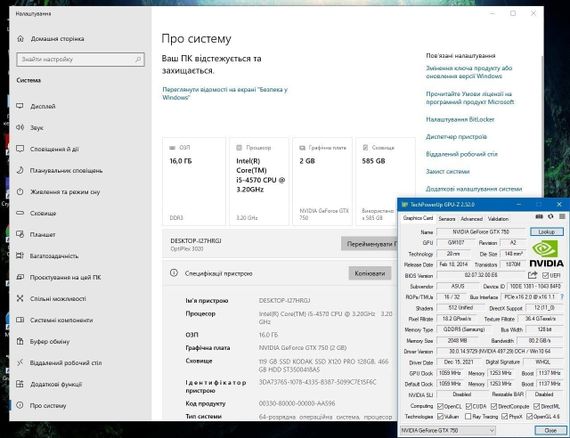This screenshot has height=438, width=570.
Task: Open Віддалений робочий стіл link under related settings
Action: click(462, 154)
